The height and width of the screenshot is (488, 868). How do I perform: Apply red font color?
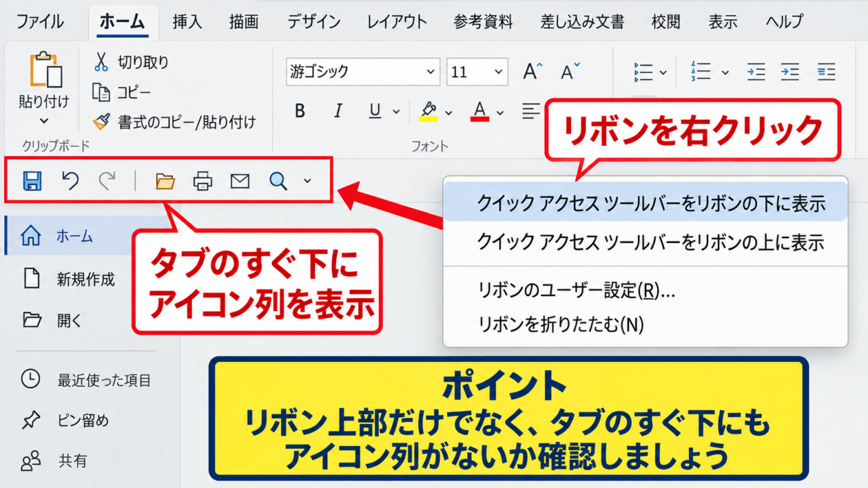click(x=480, y=110)
